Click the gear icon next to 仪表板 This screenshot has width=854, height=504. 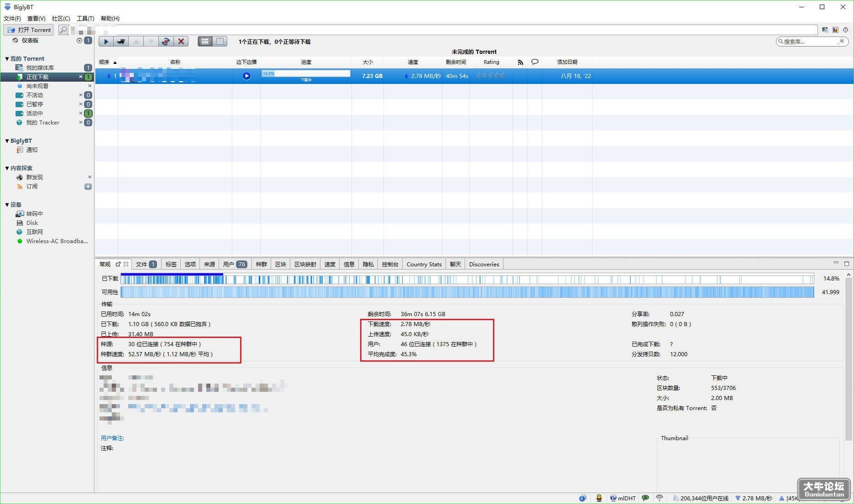pyautogui.click(x=79, y=41)
